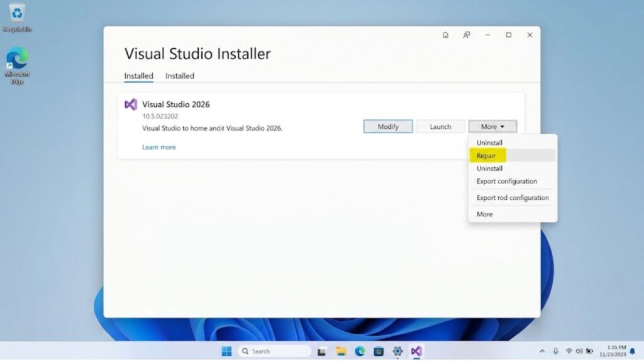
Task: Open the clock showing 1:35 PM
Action: (613, 351)
